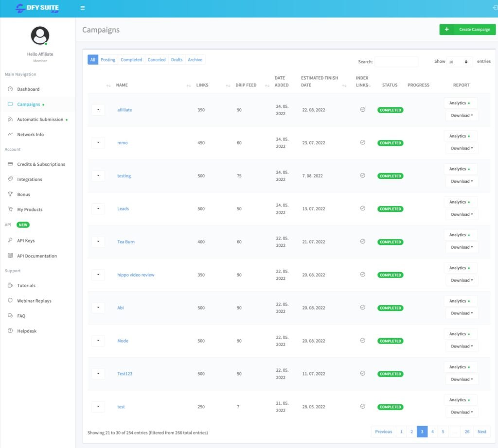Select the Drafts filter tab
The image size is (498, 448).
[x=177, y=60]
